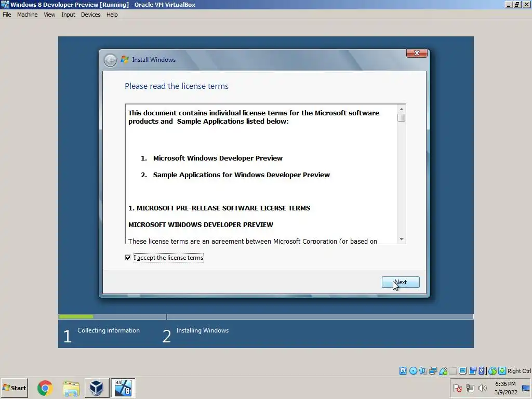Click the back arrow in Install Windows
The height and width of the screenshot is (399, 532).
tap(110, 60)
